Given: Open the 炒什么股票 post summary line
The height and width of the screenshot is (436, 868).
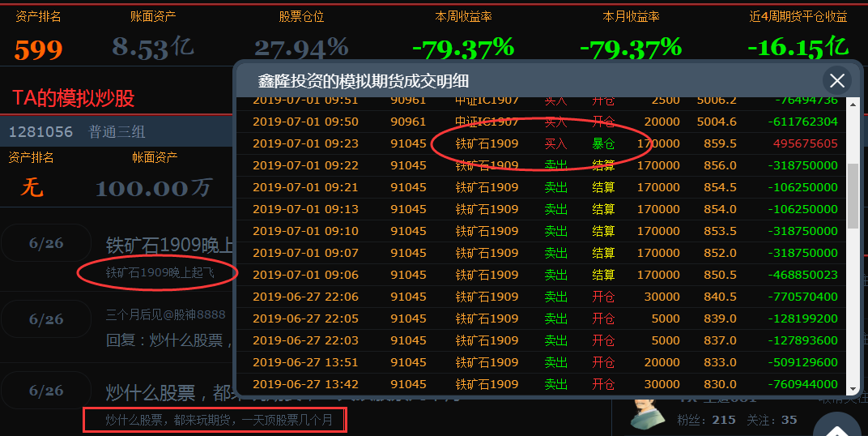Looking at the screenshot, I should tap(219, 421).
